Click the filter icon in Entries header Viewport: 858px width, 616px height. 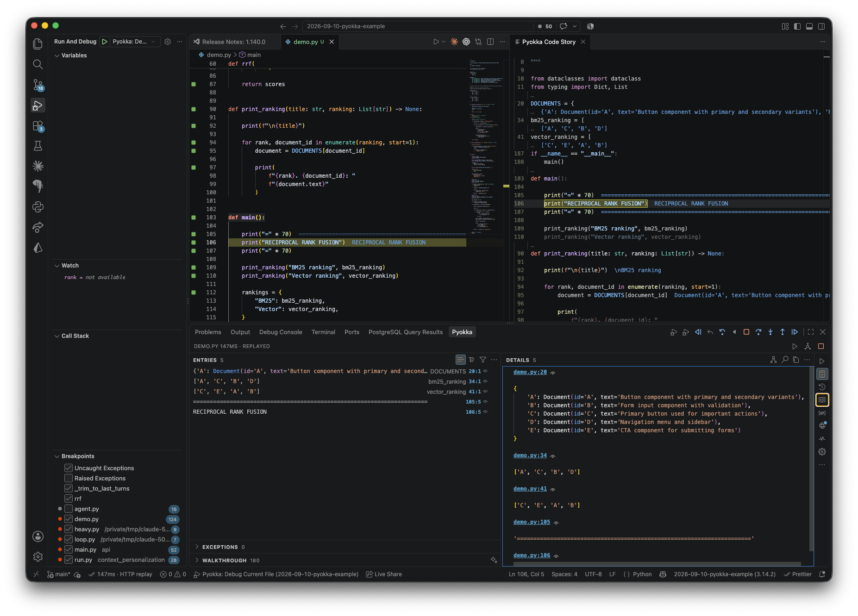[483, 360]
